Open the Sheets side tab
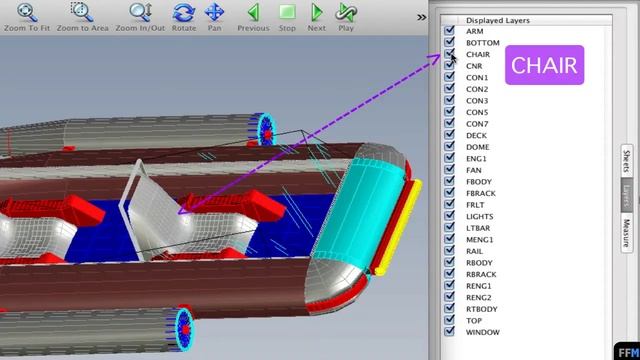640x360 pixels. click(x=627, y=161)
